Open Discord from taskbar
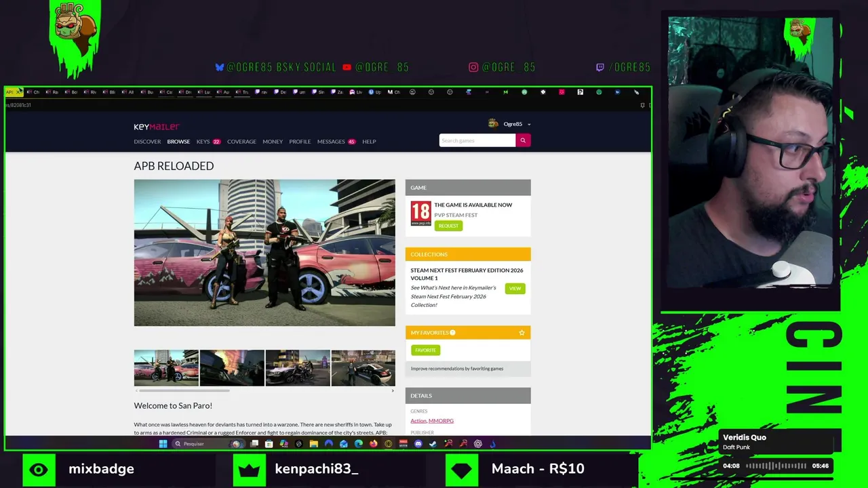 418,444
